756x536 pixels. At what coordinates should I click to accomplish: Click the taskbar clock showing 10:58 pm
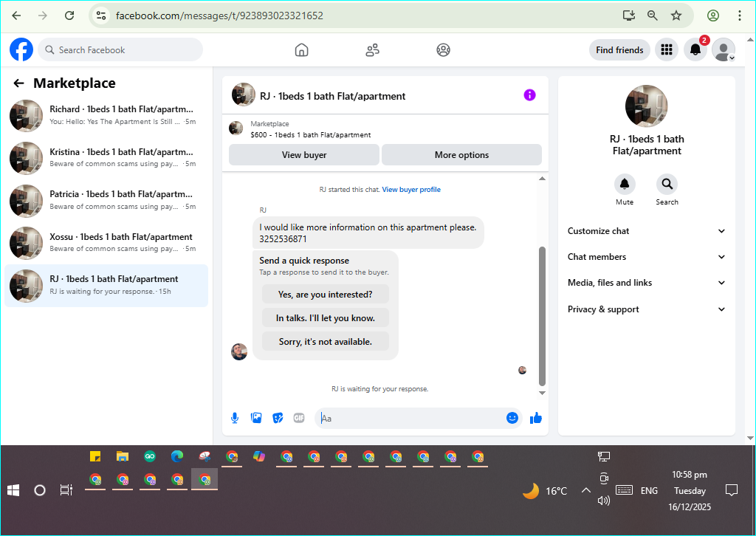pyautogui.click(x=690, y=475)
